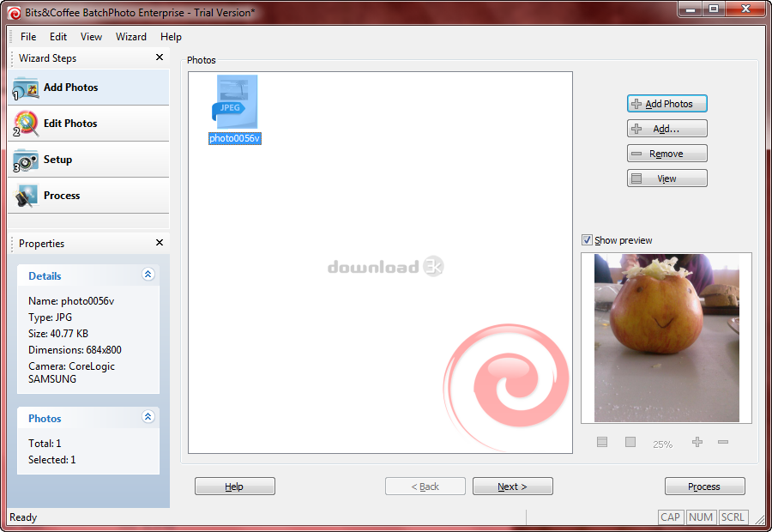The image size is (772, 532).
Task: Click the Name: photo0056v detail
Action: 71,301
